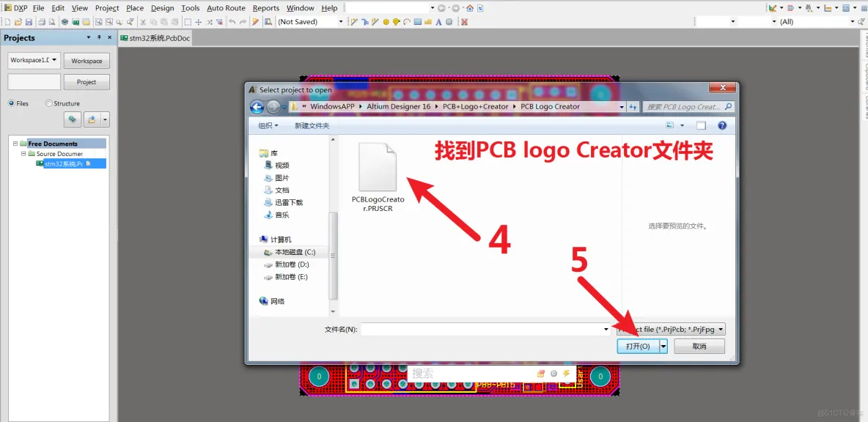Select the PCBLogoCreator.PRJSCR file

(x=378, y=177)
